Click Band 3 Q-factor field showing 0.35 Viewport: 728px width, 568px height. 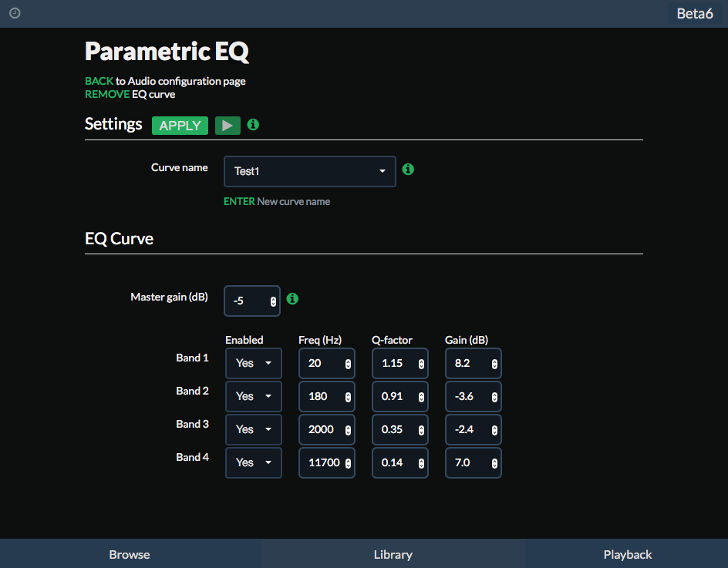(x=400, y=430)
